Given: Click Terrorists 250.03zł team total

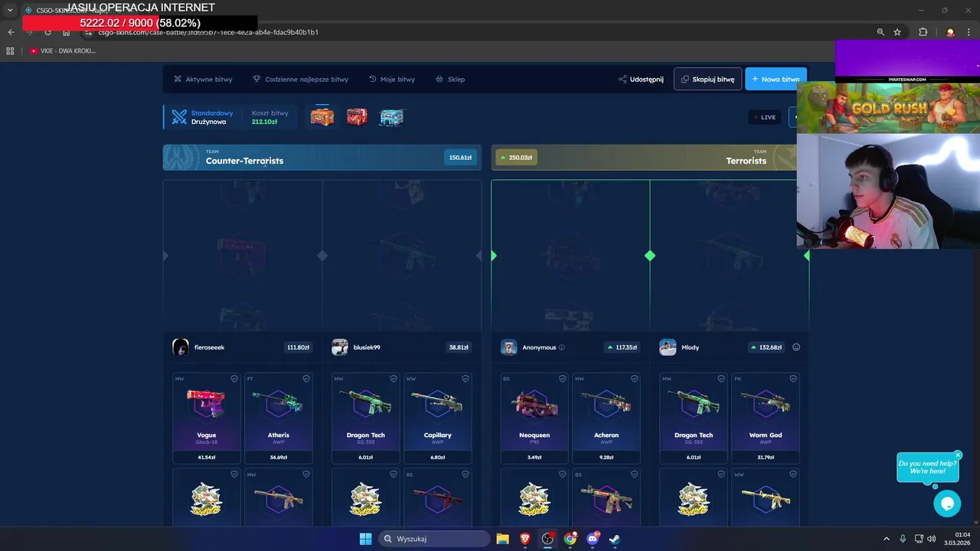Looking at the screenshot, I should (x=517, y=158).
